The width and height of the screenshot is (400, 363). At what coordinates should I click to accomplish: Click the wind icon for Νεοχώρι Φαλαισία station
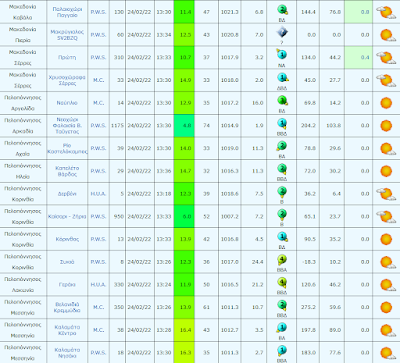[282, 123]
